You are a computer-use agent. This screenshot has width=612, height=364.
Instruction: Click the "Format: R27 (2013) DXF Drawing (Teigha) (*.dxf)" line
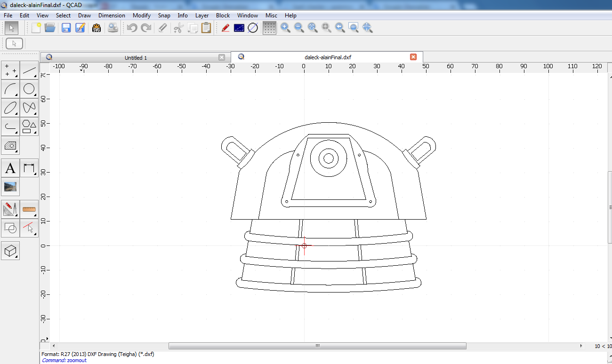pyautogui.click(x=98, y=354)
